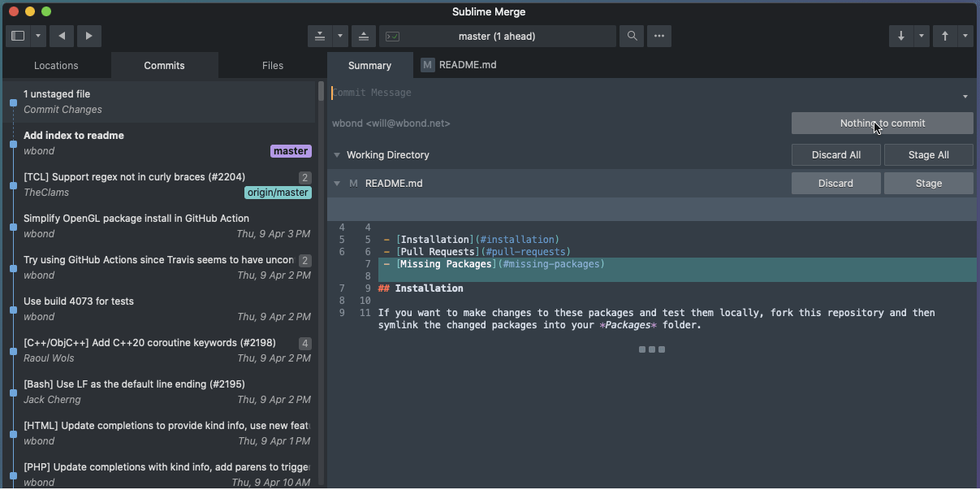Navigate back using the left arrow icon
Viewport: 980px width, 490px height.
point(61,36)
